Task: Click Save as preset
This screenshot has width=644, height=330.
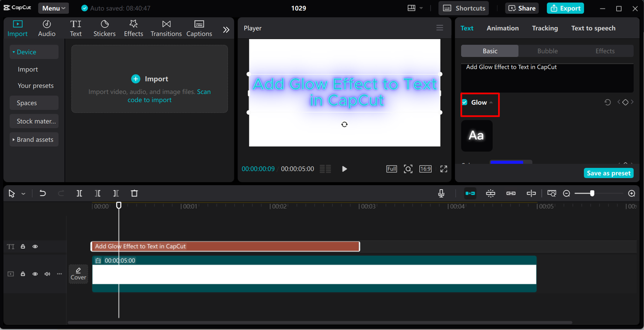Action: pos(609,173)
